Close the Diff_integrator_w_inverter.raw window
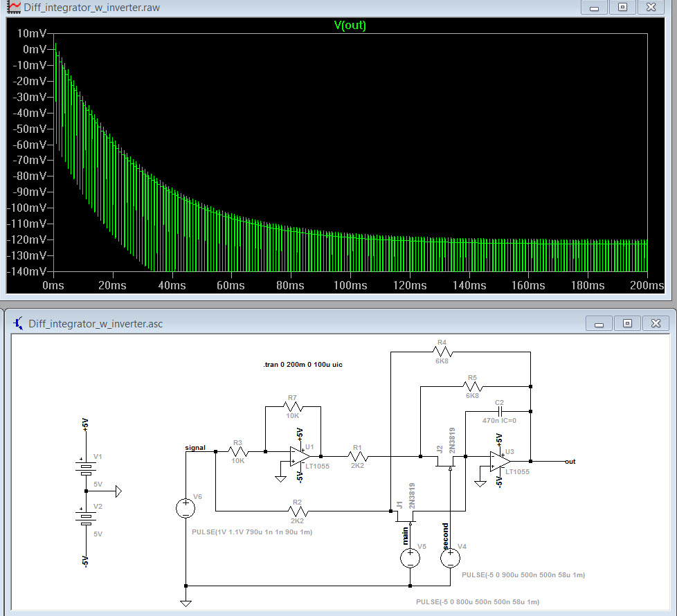677x616 pixels. 651,7
